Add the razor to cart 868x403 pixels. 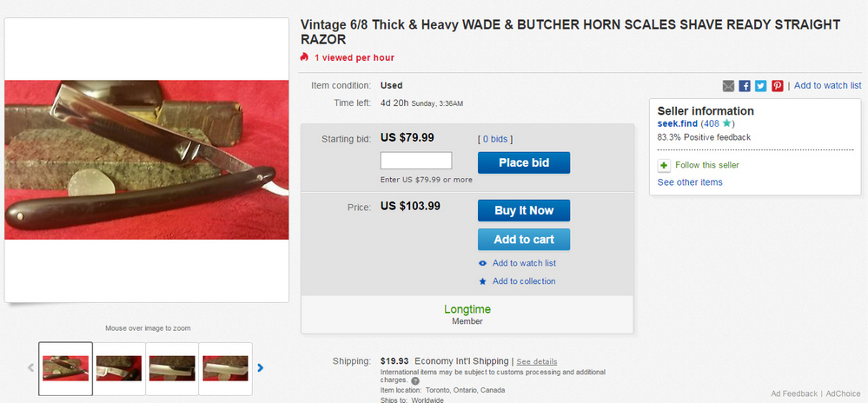(524, 240)
